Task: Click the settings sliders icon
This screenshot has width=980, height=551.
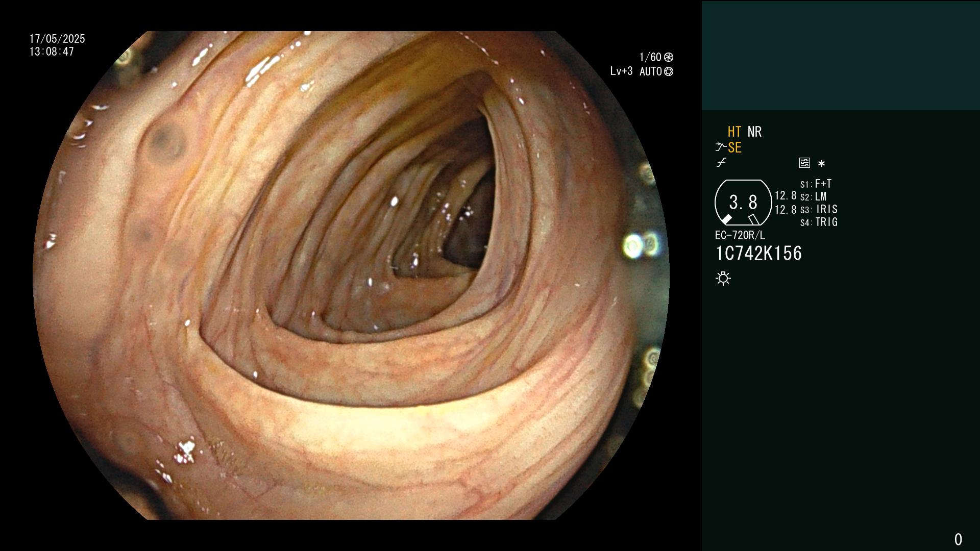Action: click(x=804, y=163)
